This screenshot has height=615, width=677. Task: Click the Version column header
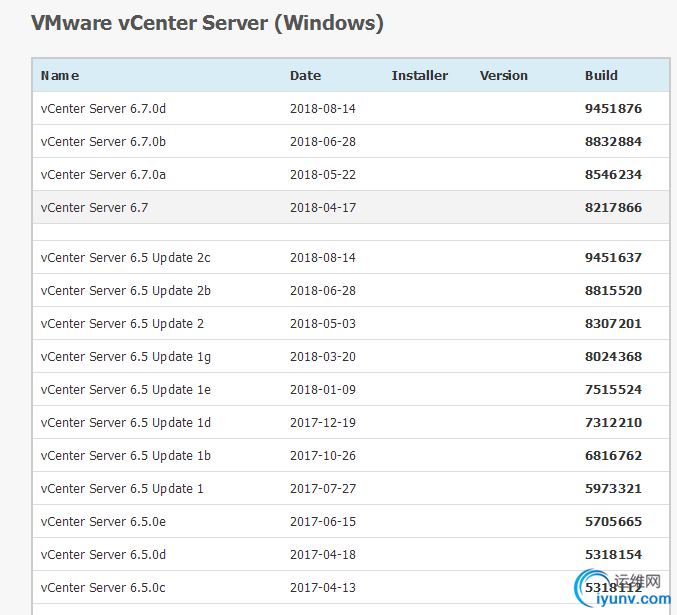point(503,76)
